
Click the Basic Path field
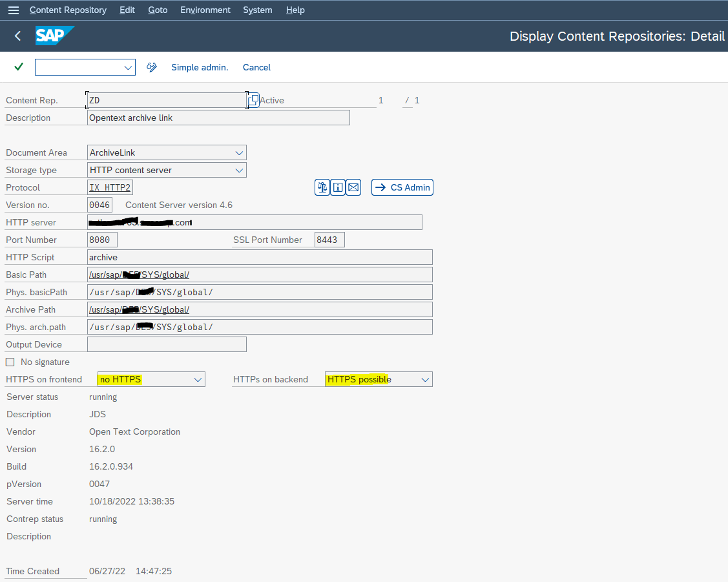coord(260,275)
